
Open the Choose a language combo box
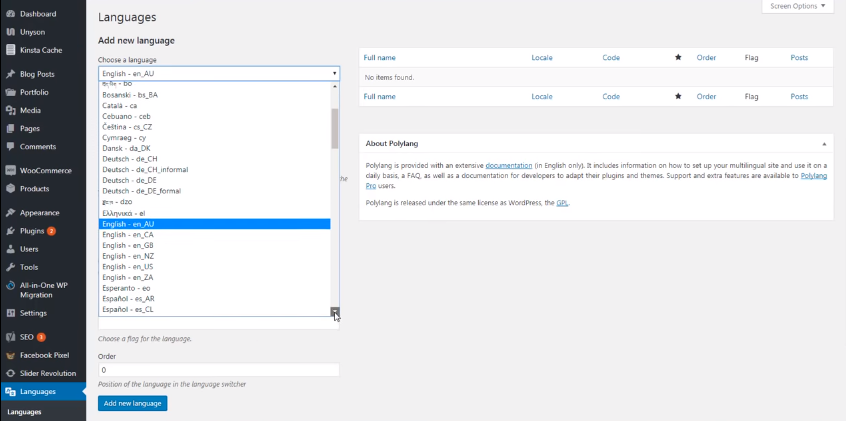pos(219,73)
